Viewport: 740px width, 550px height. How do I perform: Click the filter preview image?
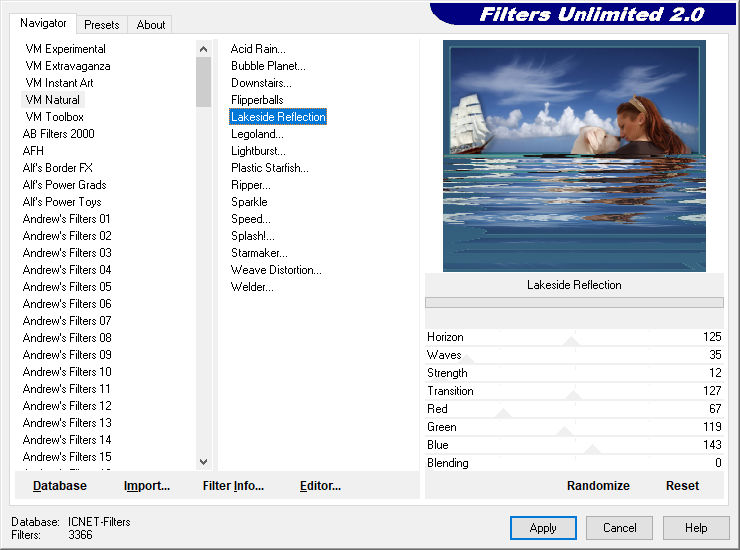[x=574, y=156]
